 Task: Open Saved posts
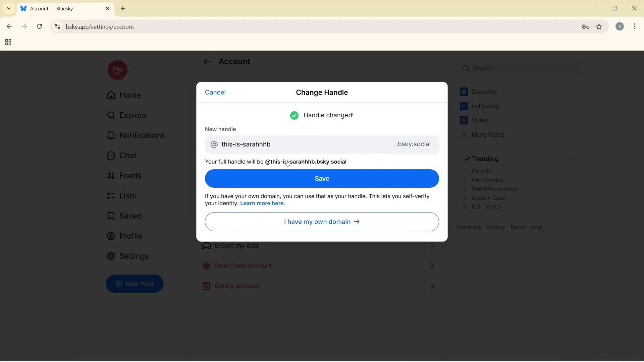pos(130,216)
